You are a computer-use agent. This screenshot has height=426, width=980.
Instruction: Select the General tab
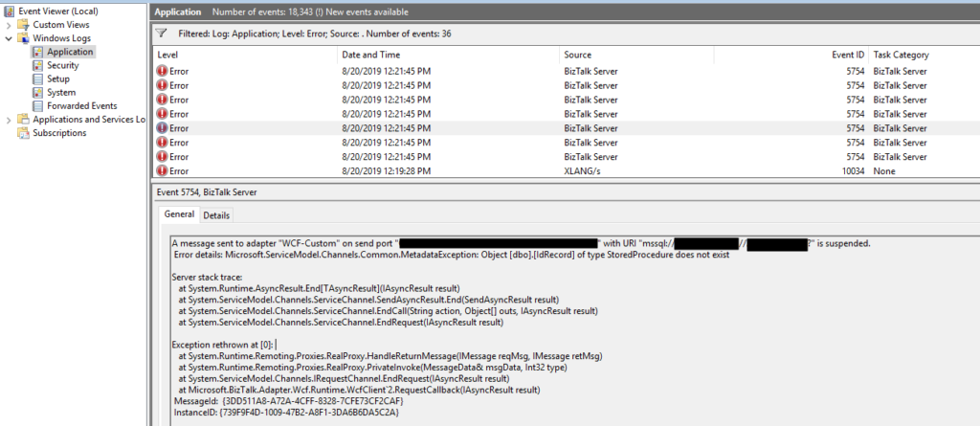click(179, 215)
